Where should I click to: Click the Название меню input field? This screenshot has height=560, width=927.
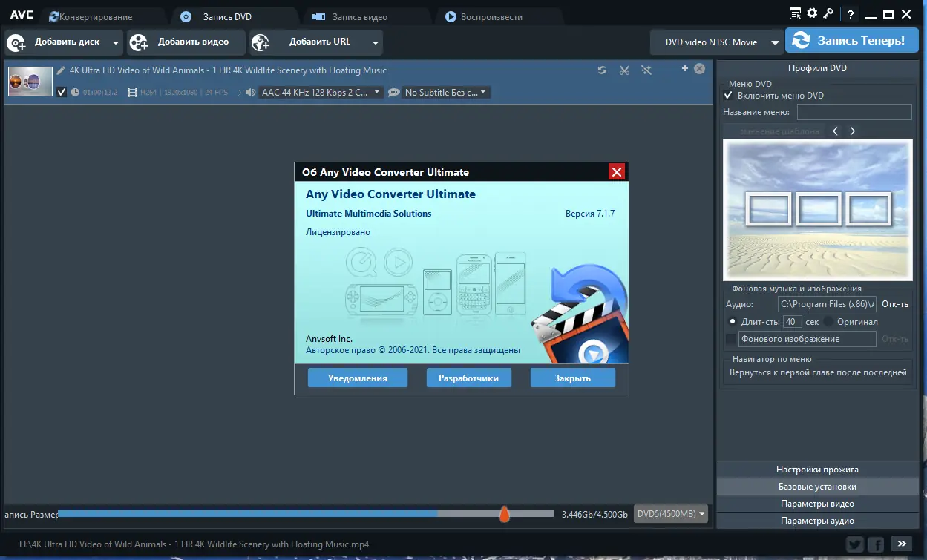tap(854, 113)
